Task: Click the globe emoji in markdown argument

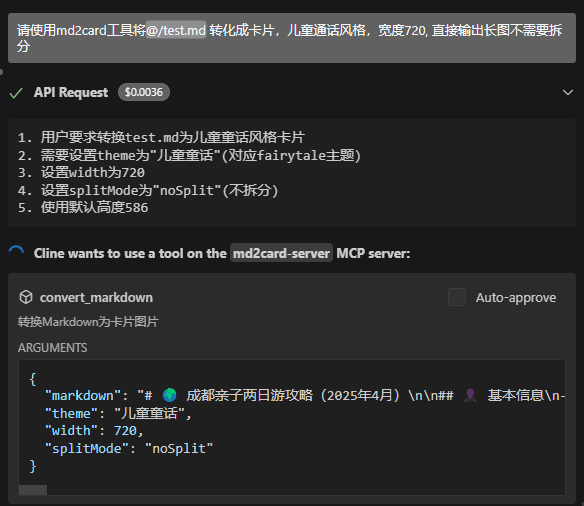Action: [169, 395]
